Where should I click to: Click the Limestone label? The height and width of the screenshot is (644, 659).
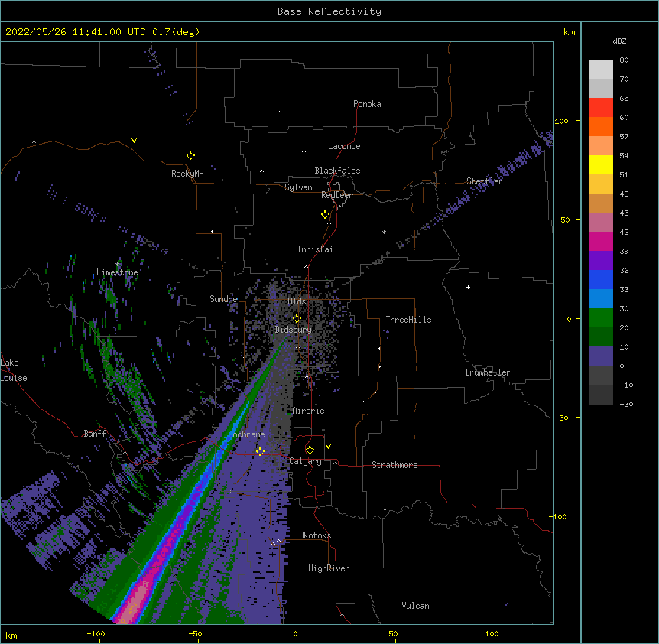(x=117, y=272)
